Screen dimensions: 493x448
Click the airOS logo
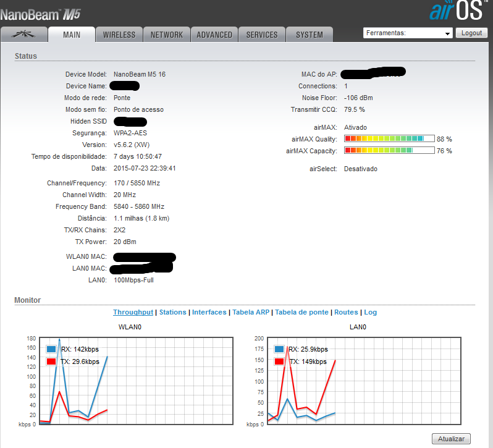click(x=460, y=11)
